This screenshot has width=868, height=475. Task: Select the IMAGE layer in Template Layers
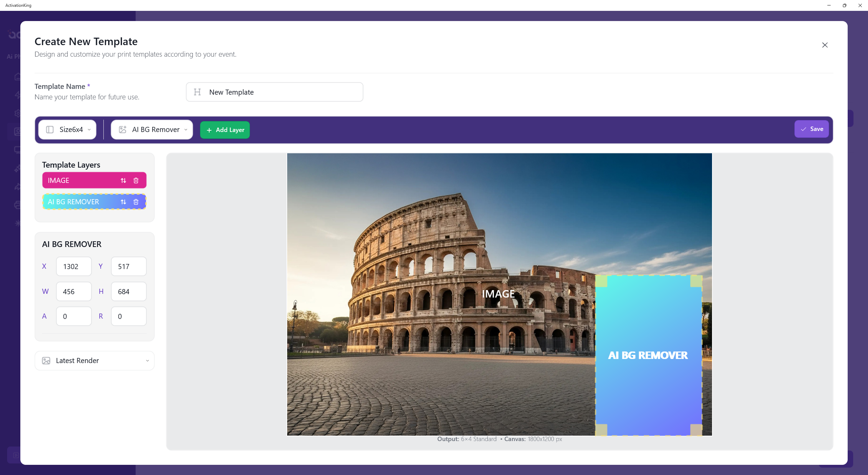[78, 180]
